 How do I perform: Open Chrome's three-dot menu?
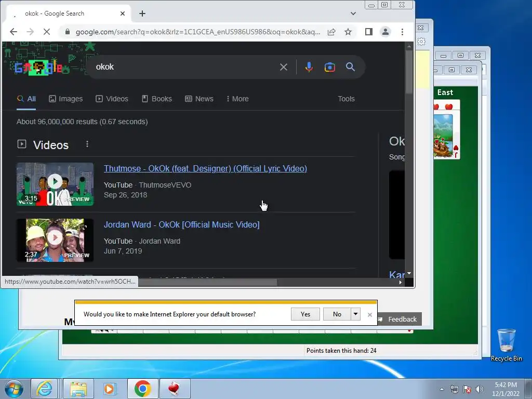pyautogui.click(x=402, y=32)
